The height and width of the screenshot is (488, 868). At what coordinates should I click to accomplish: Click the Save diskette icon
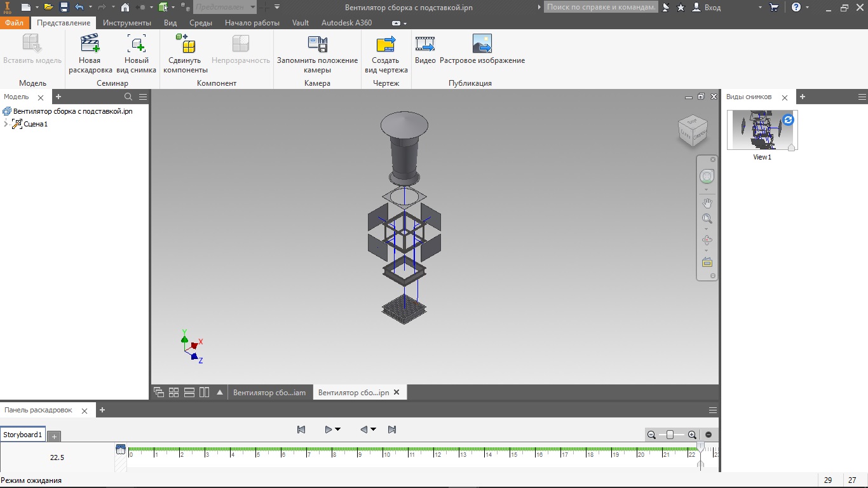[64, 7]
